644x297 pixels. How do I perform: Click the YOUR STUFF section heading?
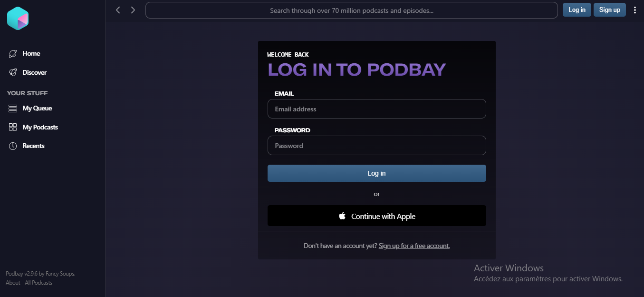(x=28, y=93)
